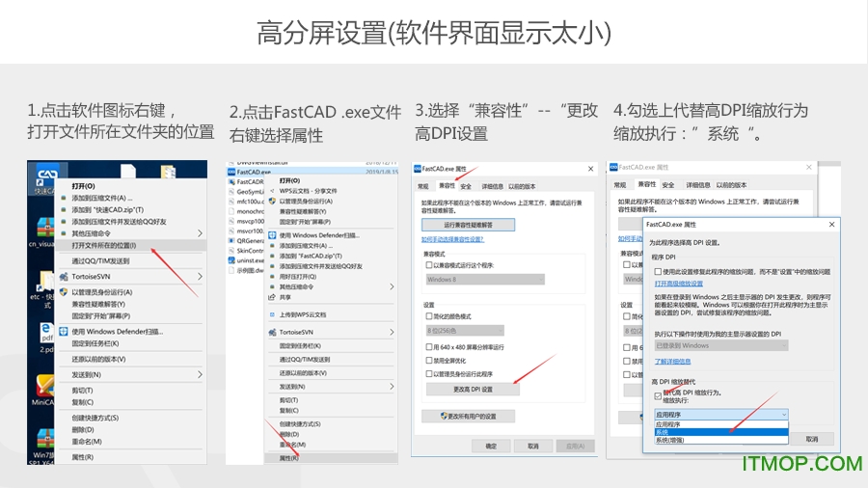Select 打开文件所在的位置(I) menu entry

[132, 245]
